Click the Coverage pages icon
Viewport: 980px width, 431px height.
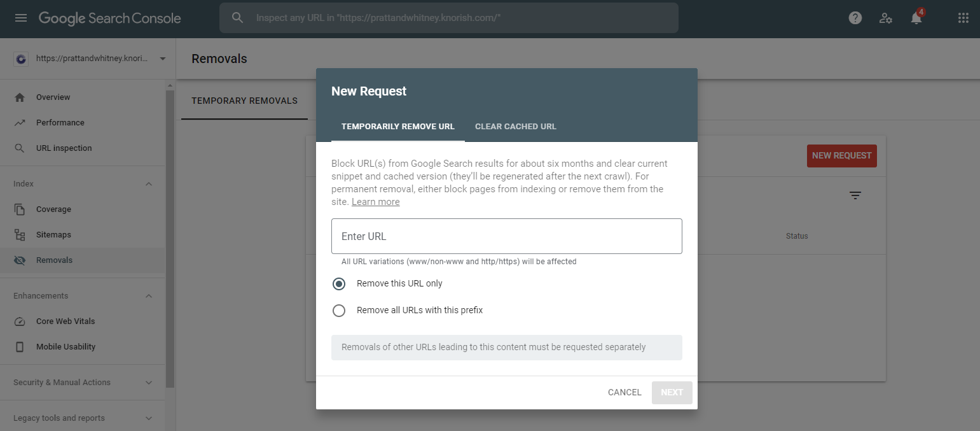20,209
